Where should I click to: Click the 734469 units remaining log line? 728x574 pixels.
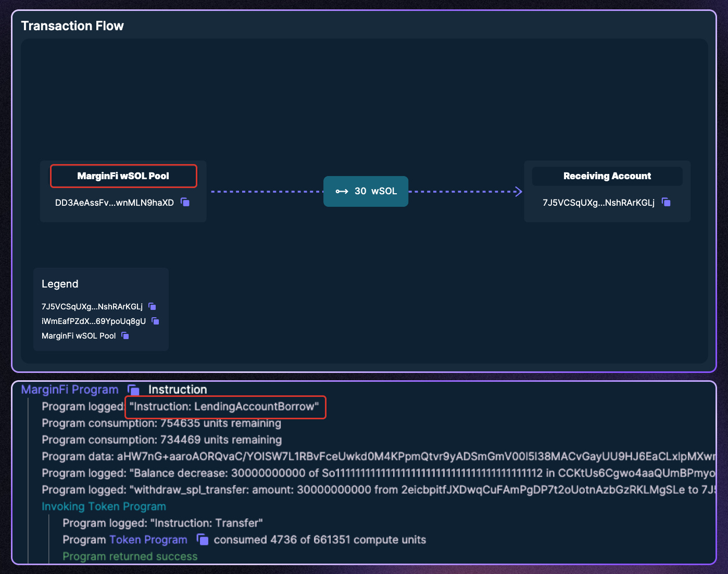161,440
